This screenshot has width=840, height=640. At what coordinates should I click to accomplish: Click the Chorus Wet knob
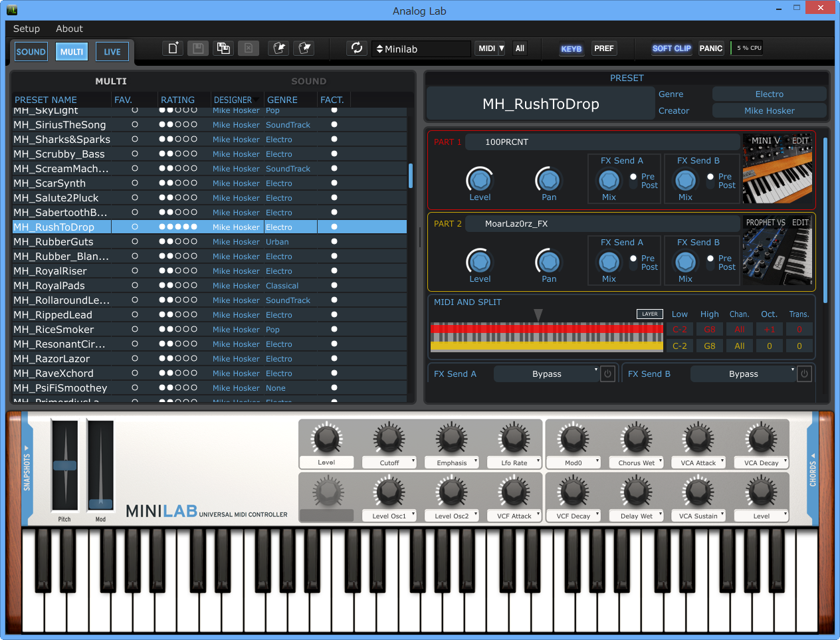[637, 438]
